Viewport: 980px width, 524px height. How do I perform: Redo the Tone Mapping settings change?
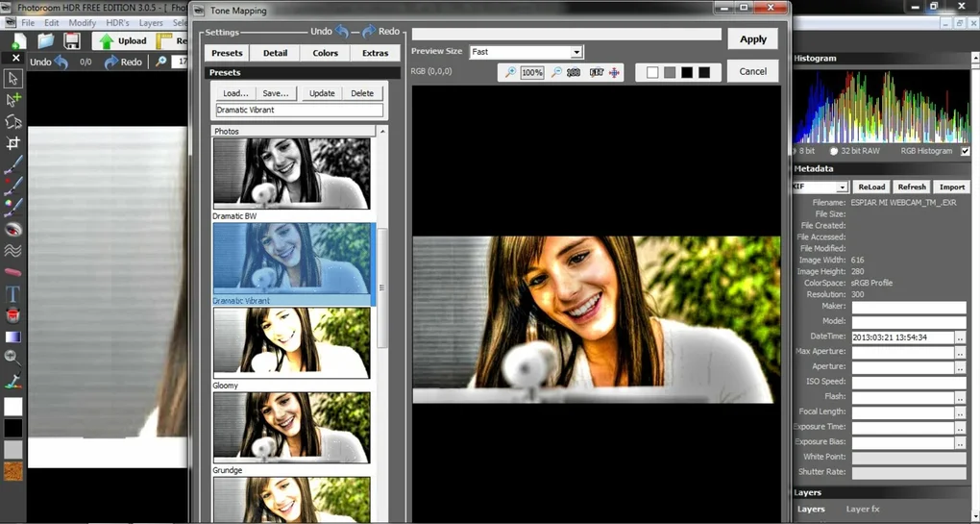369,32
